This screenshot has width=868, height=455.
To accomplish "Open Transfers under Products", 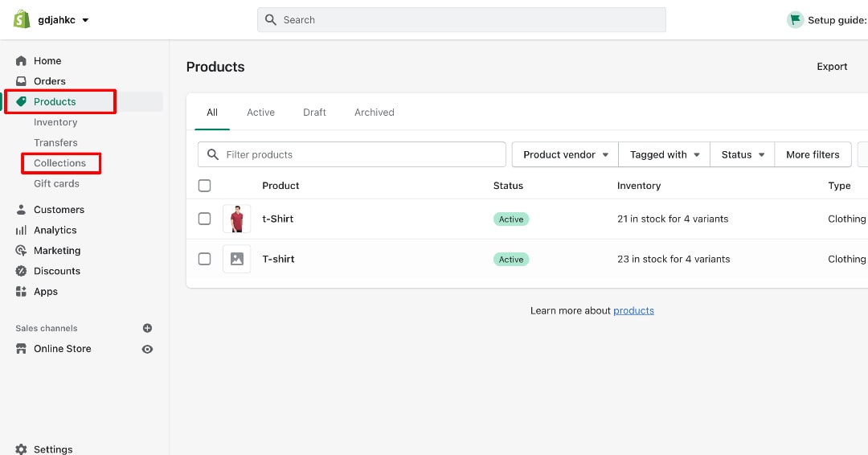I will [55, 143].
